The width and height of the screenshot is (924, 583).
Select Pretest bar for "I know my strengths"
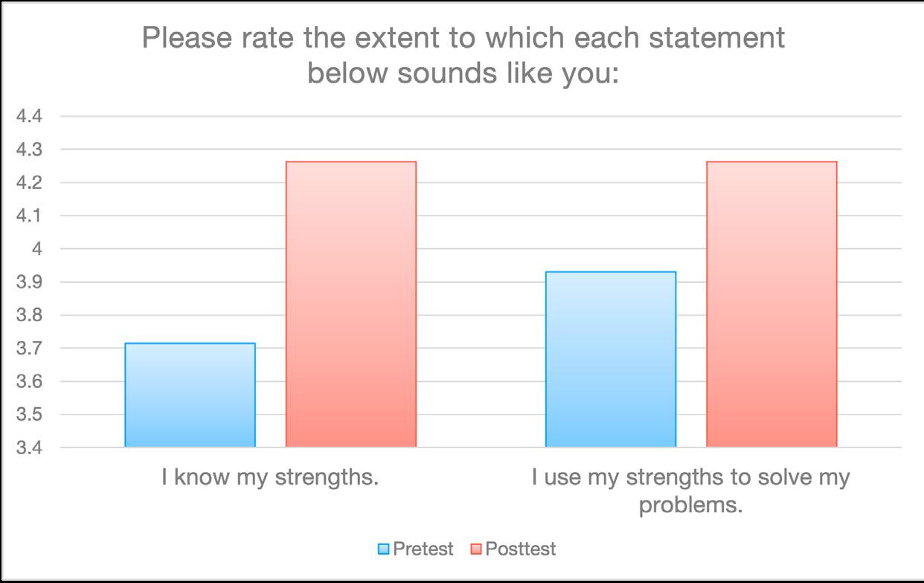190,395
